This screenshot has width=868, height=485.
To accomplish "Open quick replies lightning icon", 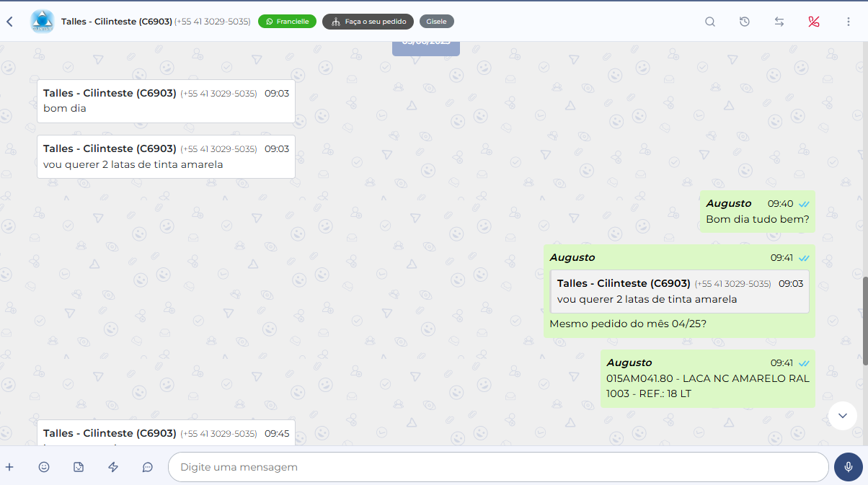I will pyautogui.click(x=113, y=467).
